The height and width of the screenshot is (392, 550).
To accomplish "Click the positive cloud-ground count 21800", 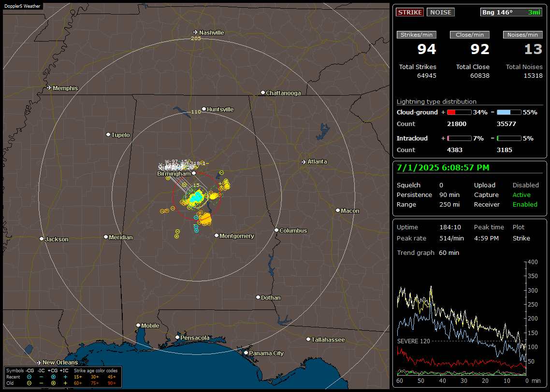I will click(457, 124).
